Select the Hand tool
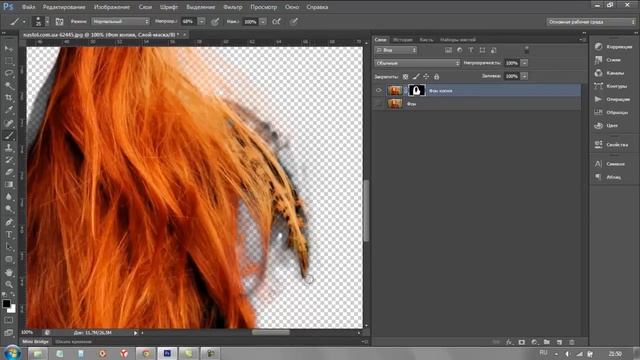Viewport: 640px width, 360px height. pyautogui.click(x=9, y=272)
